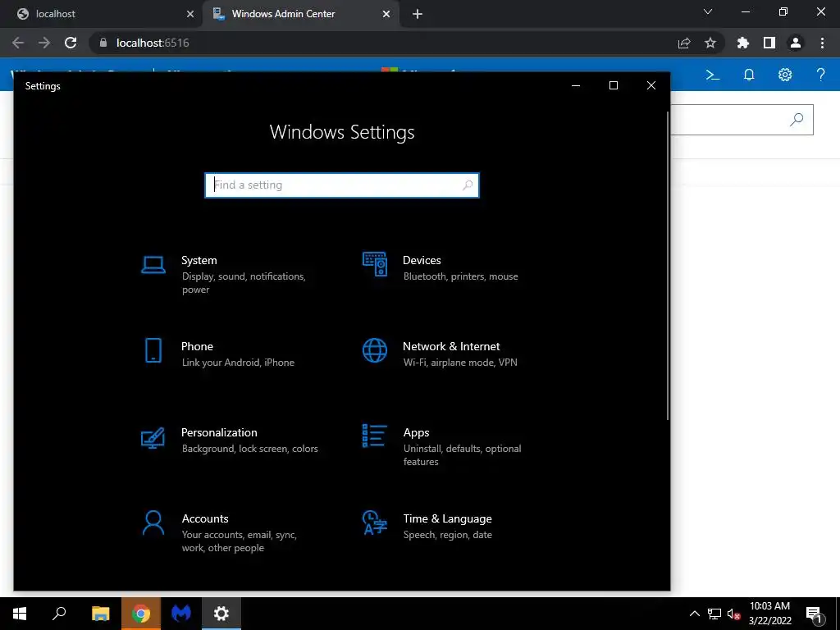Click the Network & Internet heading
This screenshot has height=630, width=840.
(x=451, y=346)
